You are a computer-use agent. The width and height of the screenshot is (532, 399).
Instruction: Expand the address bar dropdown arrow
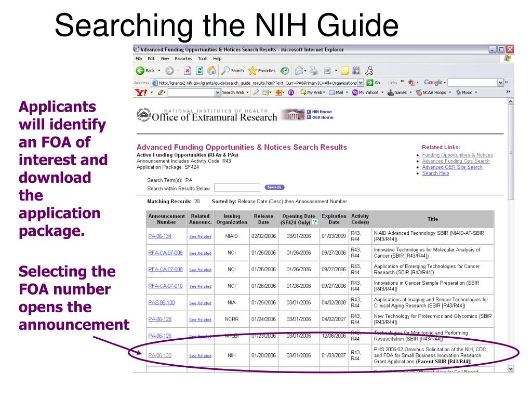coord(361,83)
